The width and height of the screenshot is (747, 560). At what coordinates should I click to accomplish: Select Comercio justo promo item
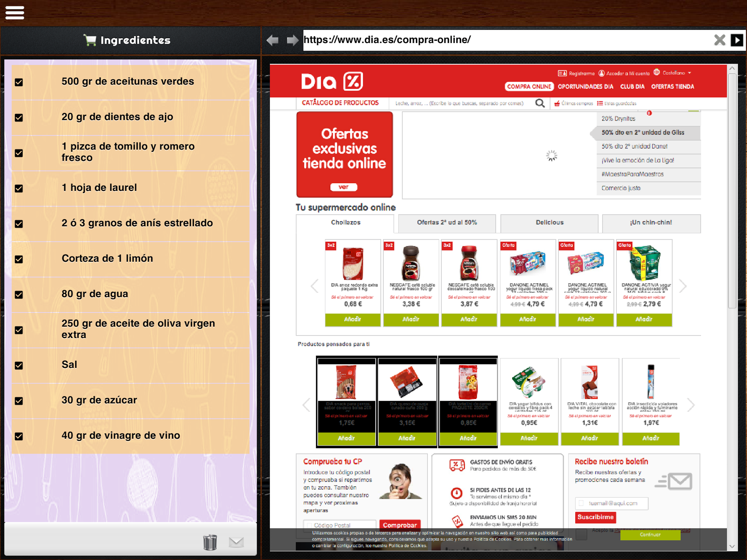pyautogui.click(x=648, y=188)
